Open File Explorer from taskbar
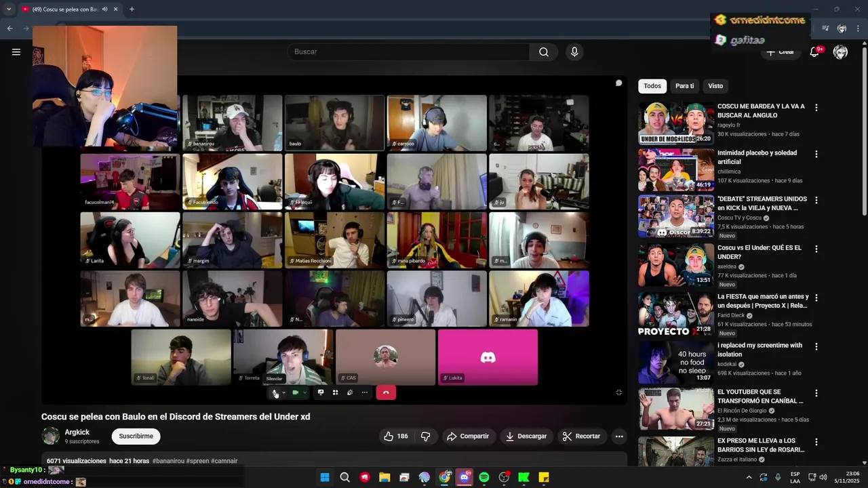Viewport: 868px width, 488px height. click(384, 477)
